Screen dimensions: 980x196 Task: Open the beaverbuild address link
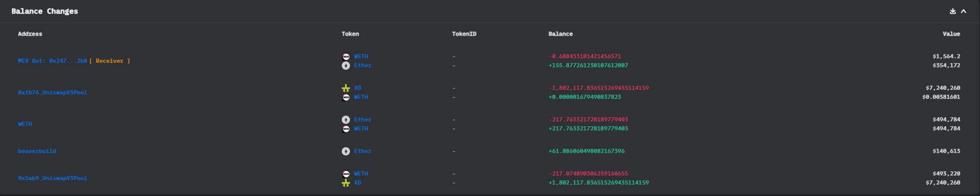[37, 151]
